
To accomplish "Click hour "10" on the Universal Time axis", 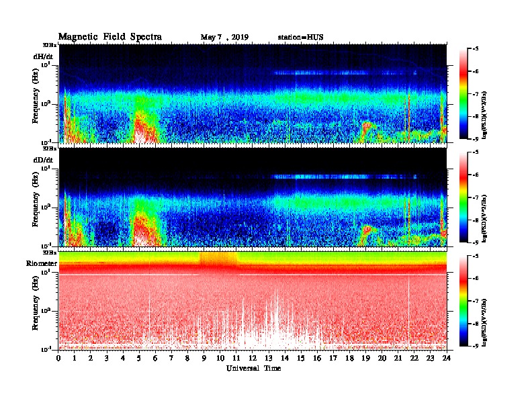I will (x=220, y=358).
